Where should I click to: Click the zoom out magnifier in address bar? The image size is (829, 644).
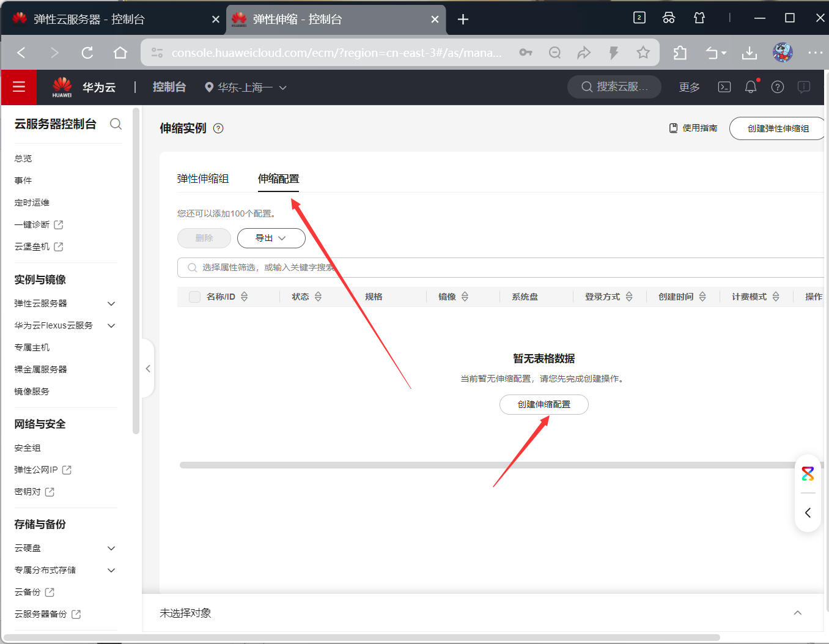tap(555, 53)
